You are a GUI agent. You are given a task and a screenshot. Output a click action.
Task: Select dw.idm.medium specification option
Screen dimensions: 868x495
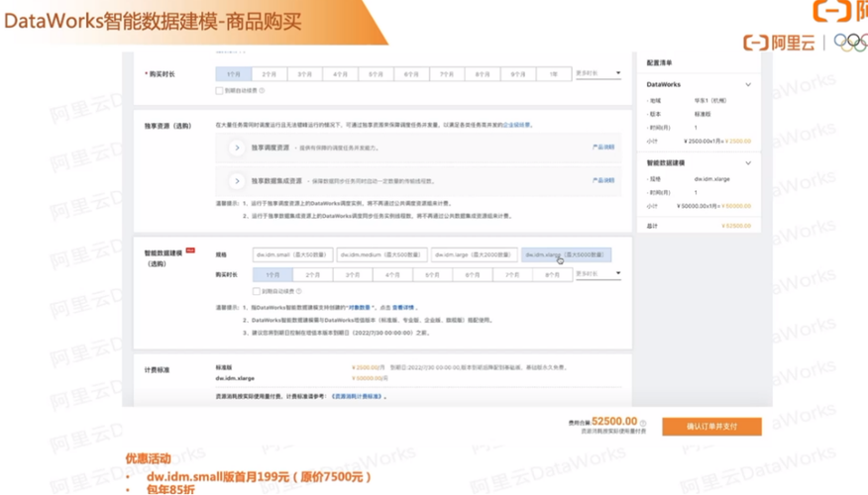pyautogui.click(x=381, y=255)
